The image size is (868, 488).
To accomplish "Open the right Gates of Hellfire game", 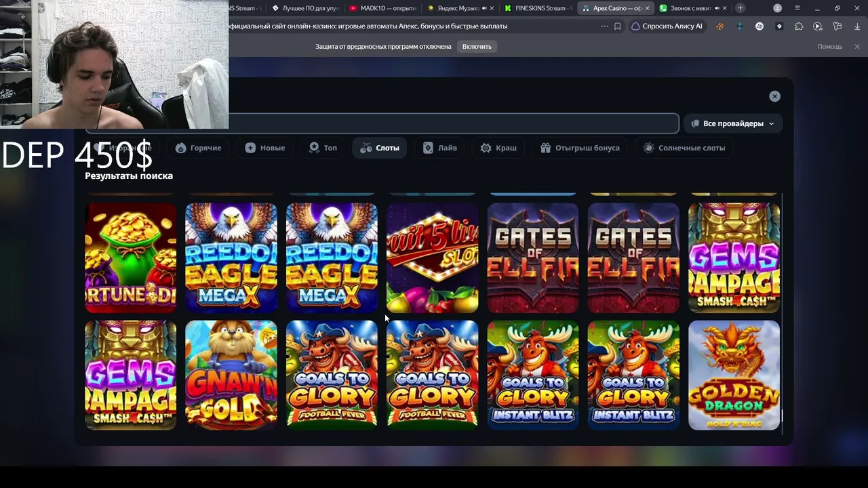I will pyautogui.click(x=633, y=258).
